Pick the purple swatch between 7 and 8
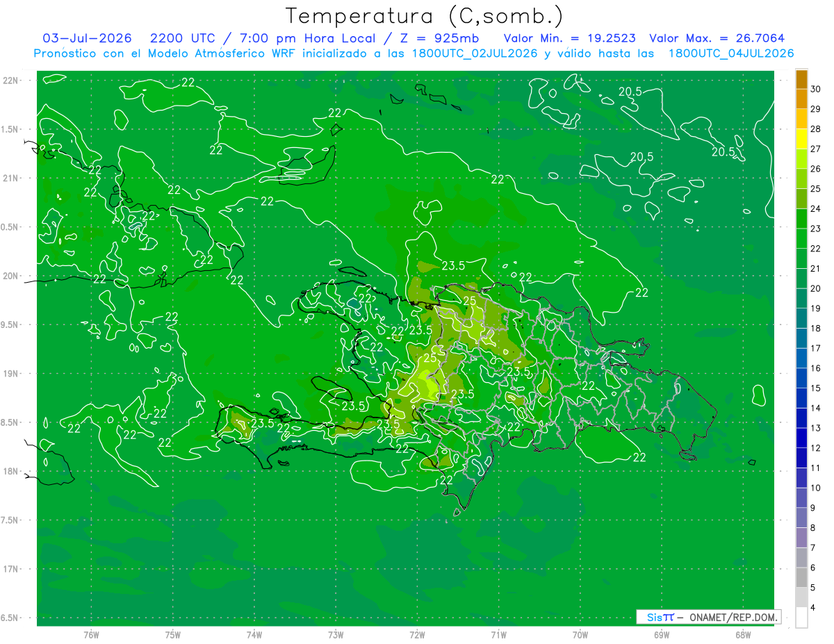 tap(801, 538)
